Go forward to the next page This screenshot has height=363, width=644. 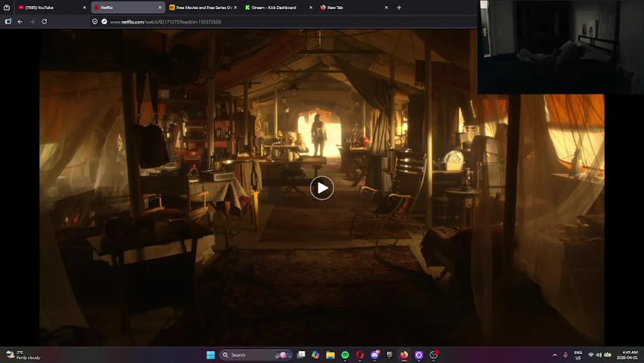pos(32,22)
